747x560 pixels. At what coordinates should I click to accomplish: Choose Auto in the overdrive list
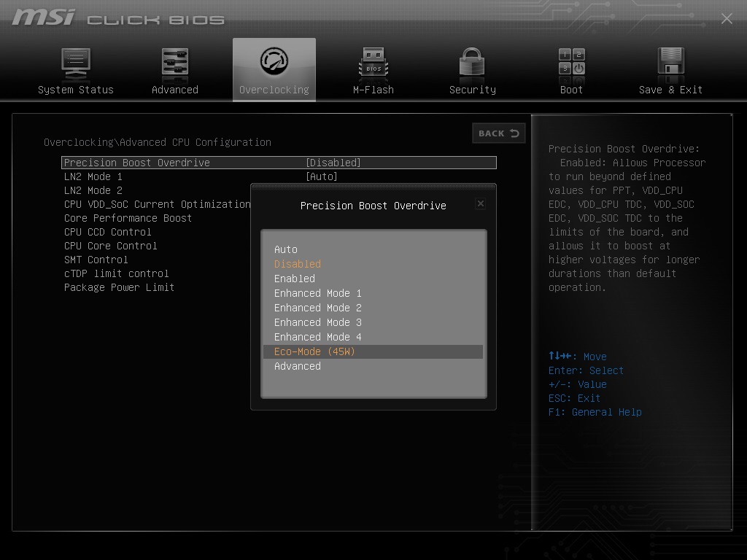(286, 249)
